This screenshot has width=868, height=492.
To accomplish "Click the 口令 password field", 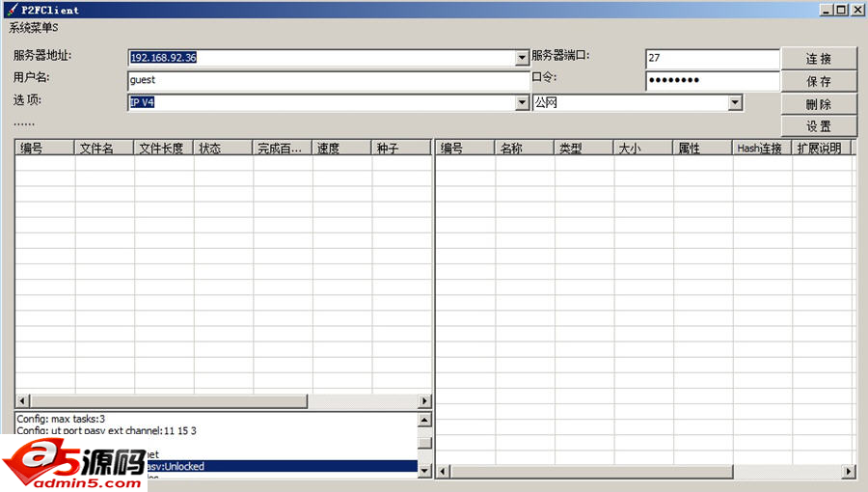I will tap(713, 80).
